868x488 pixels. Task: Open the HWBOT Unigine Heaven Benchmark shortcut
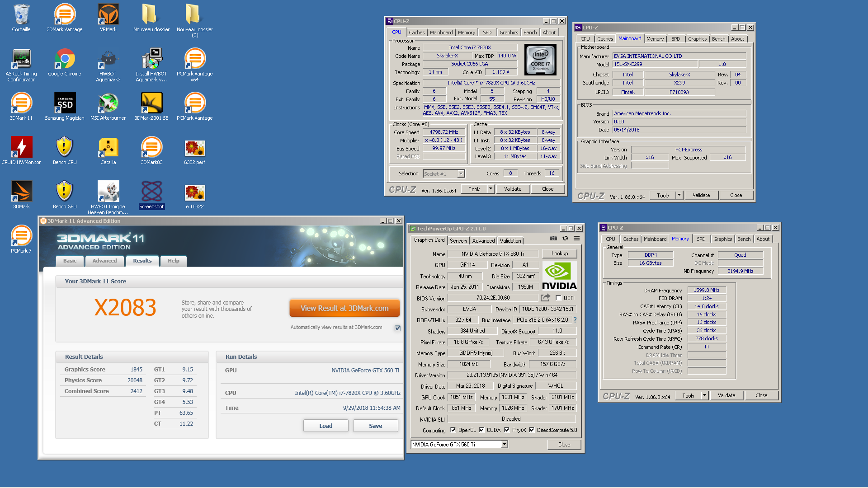coord(108,198)
